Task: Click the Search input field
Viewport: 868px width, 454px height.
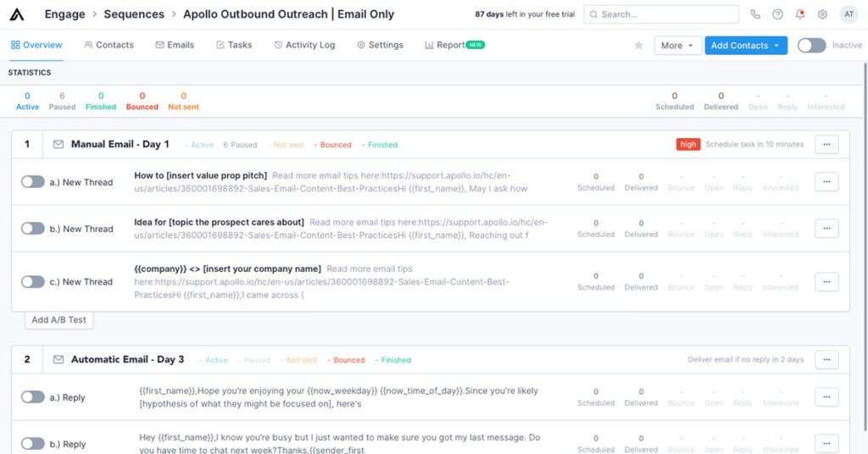Action: click(661, 14)
